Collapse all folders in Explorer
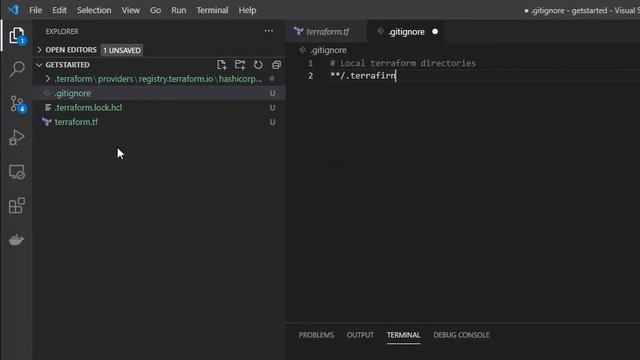 coord(276,65)
